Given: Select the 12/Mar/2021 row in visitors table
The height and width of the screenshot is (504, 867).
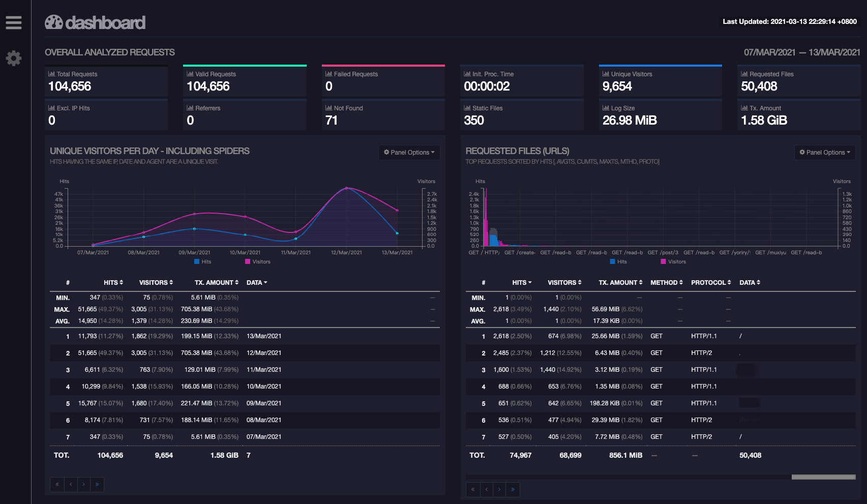Looking at the screenshot, I should (x=245, y=353).
